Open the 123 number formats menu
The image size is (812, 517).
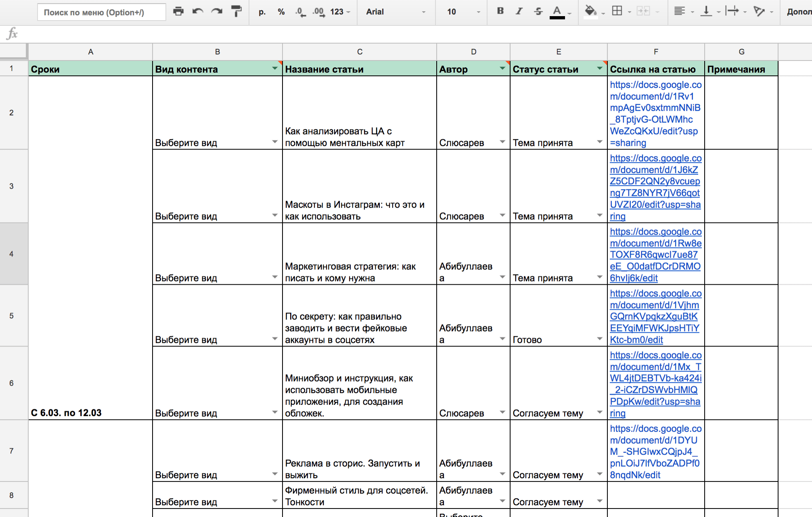click(340, 12)
